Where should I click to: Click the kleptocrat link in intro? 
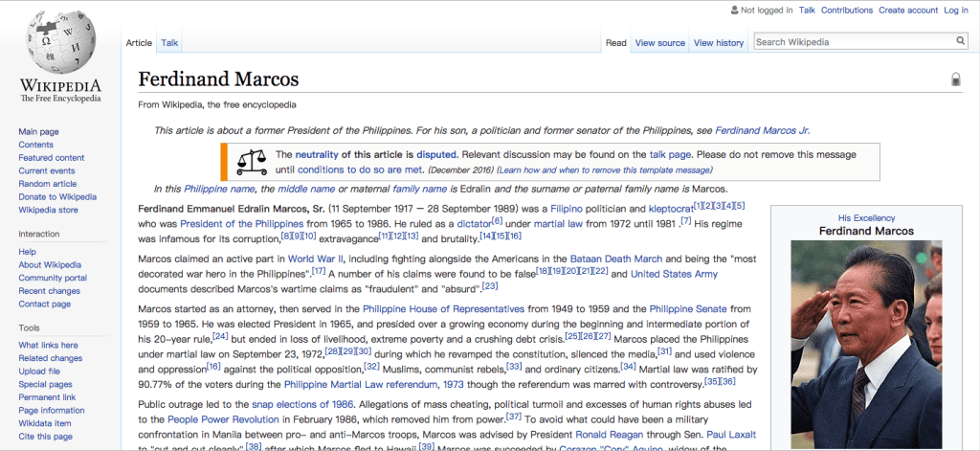(667, 208)
